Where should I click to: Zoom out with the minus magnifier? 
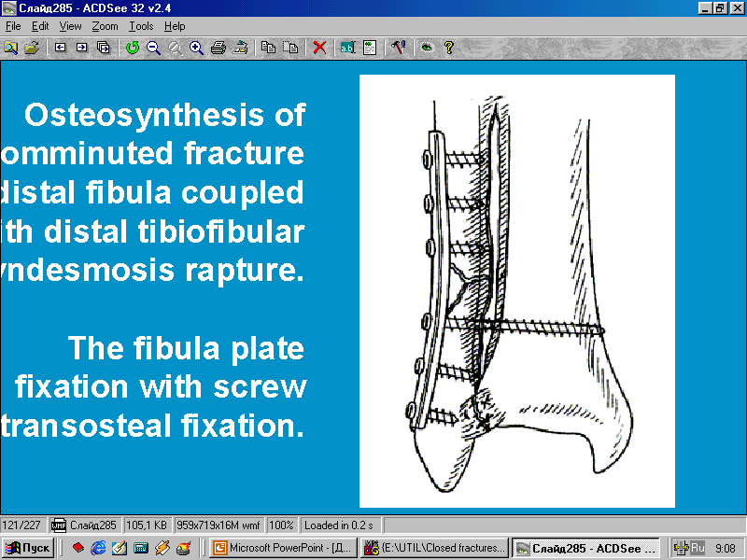tap(153, 48)
